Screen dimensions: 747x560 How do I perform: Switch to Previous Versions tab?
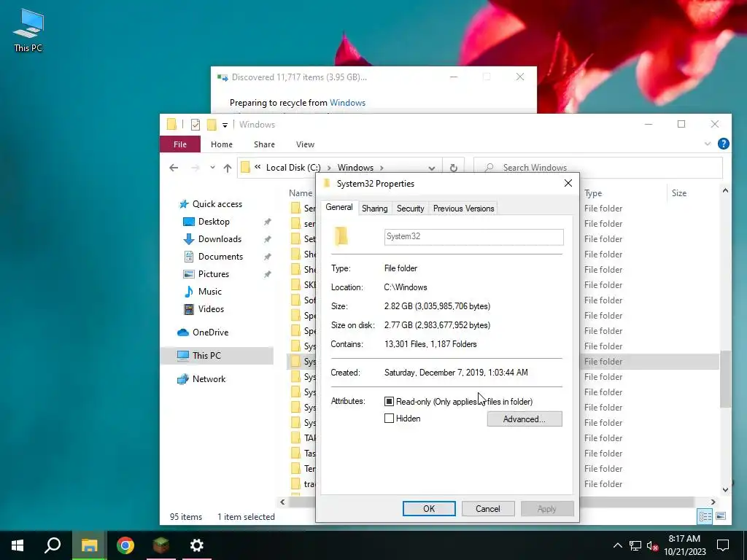tap(463, 209)
